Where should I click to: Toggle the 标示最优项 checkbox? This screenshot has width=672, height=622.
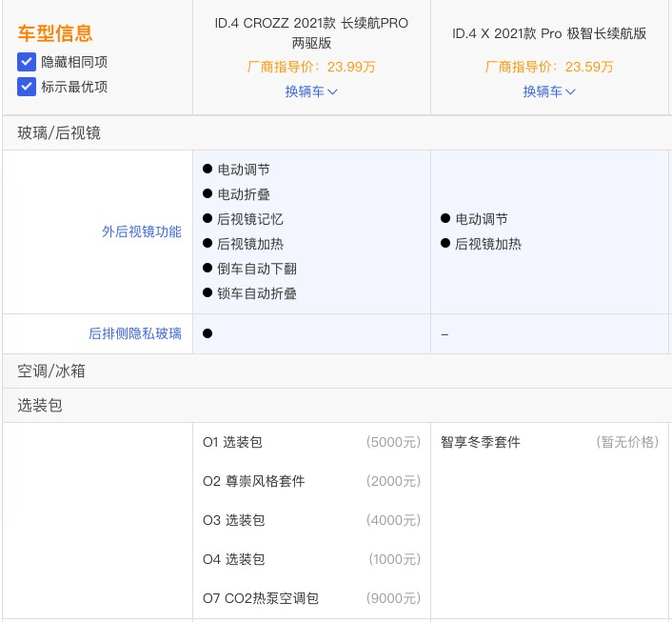26,87
